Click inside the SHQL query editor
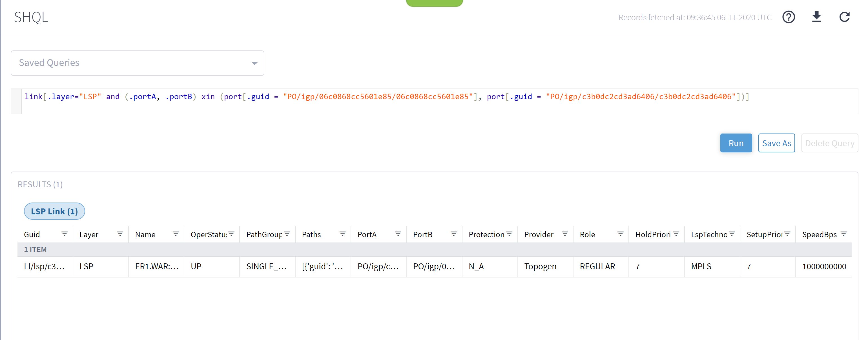Viewport: 868px width, 340px height. [x=438, y=101]
